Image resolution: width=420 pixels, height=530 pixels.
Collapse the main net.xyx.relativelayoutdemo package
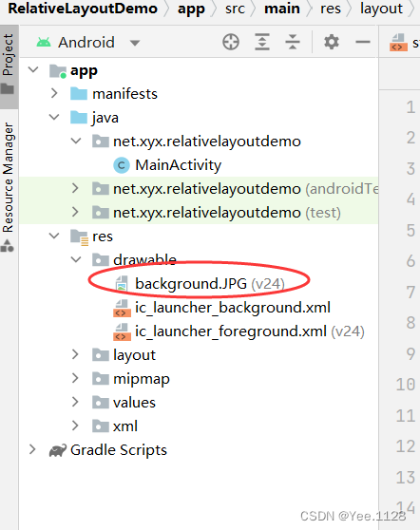[76, 141]
